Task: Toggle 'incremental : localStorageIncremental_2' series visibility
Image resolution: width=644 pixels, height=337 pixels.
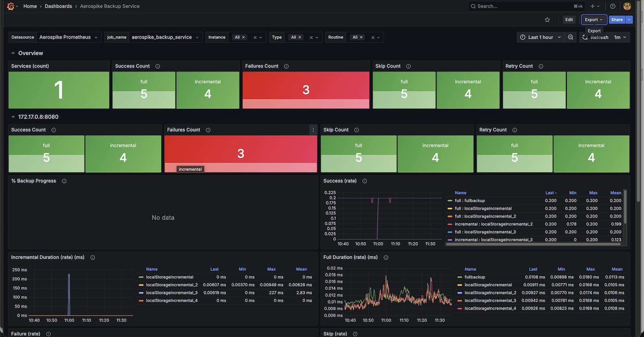Action: (494, 224)
